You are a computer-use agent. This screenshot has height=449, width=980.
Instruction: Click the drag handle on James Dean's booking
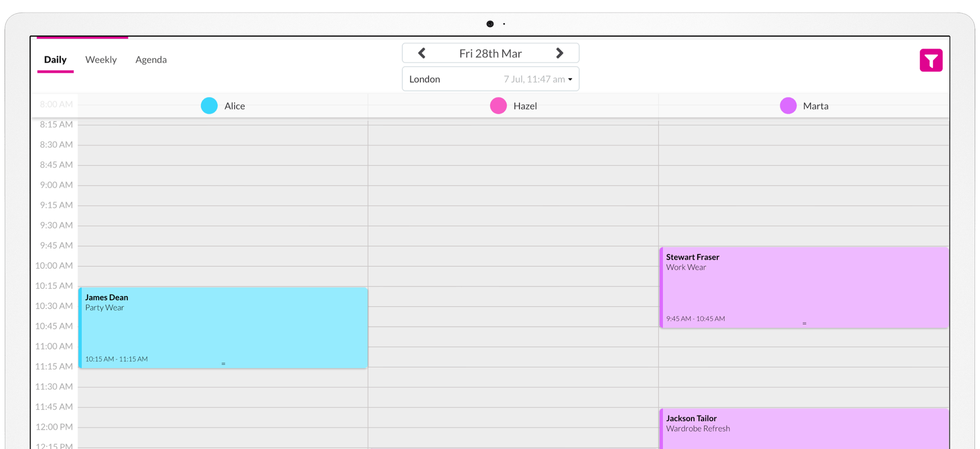[223, 363]
